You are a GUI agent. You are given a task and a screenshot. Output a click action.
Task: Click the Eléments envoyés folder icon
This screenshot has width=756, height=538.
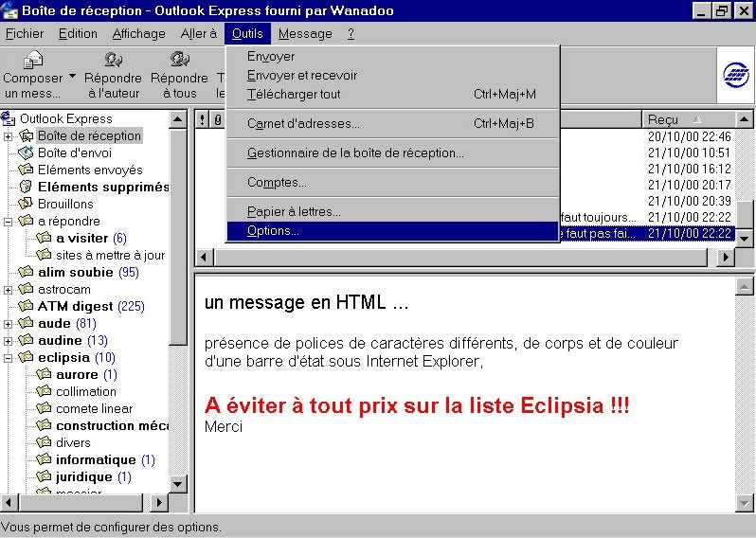[x=26, y=170]
